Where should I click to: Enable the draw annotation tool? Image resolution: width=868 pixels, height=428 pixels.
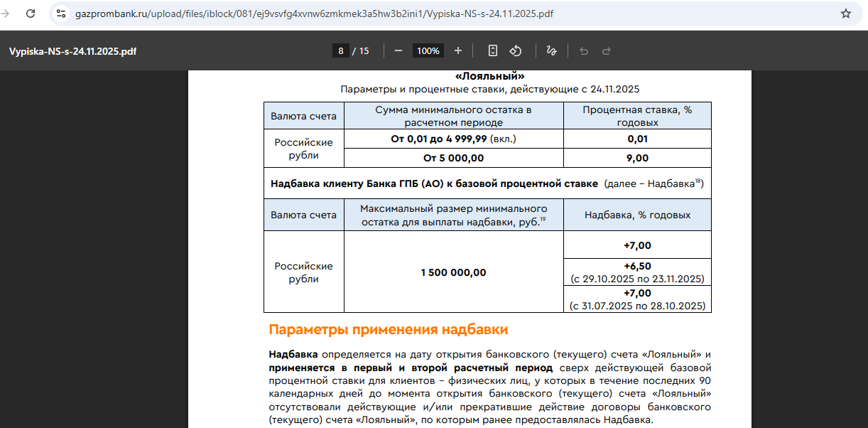(551, 50)
